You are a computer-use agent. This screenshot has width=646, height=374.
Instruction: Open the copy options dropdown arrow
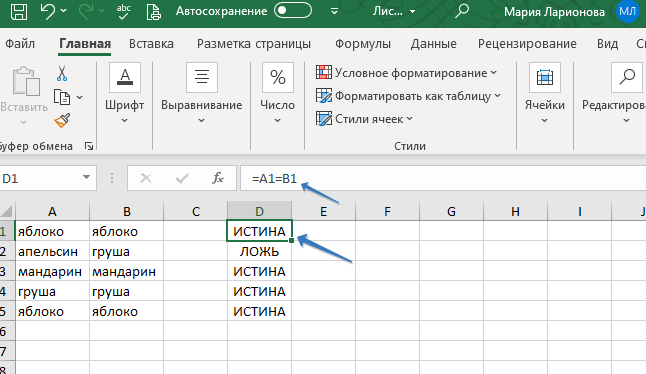80,98
